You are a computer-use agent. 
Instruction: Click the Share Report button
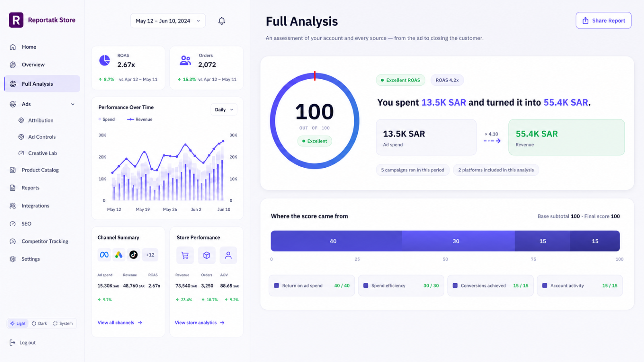(x=603, y=21)
